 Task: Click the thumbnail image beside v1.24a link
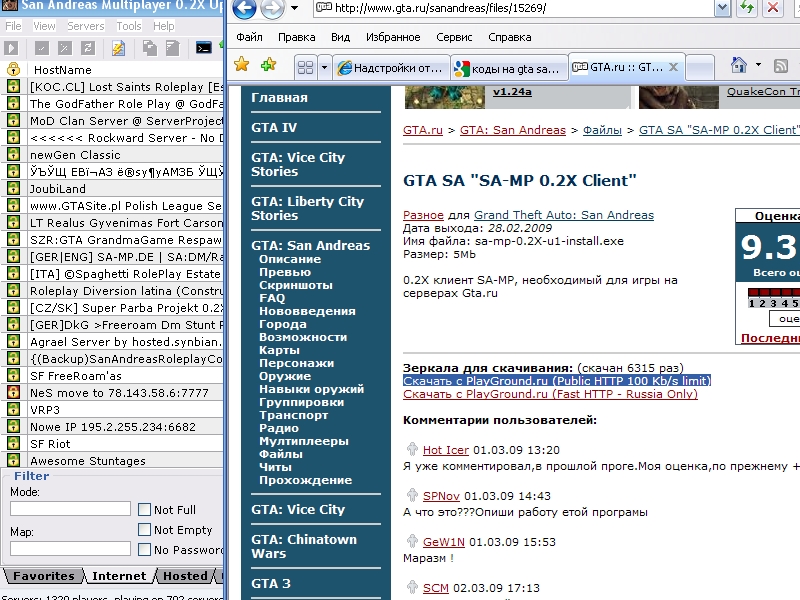tap(444, 97)
